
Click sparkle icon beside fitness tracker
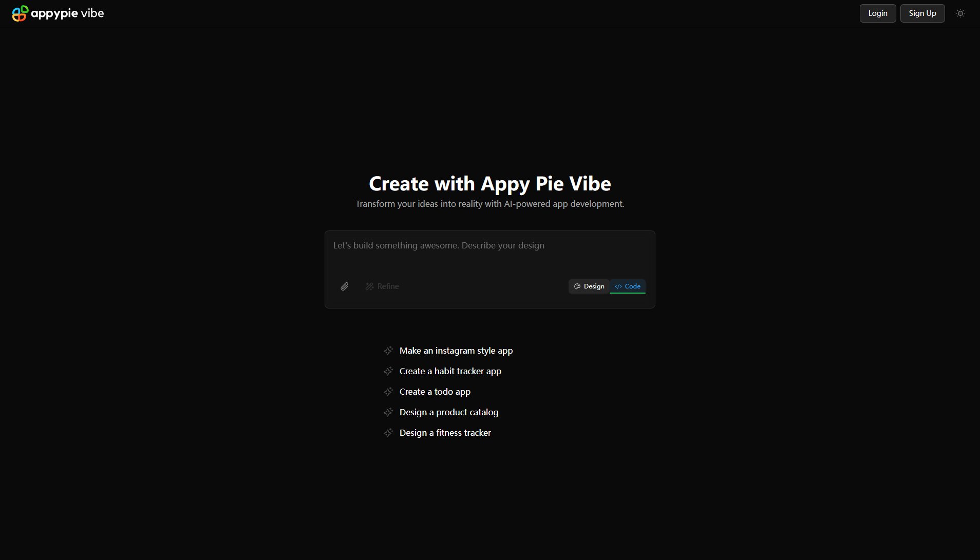tap(388, 433)
